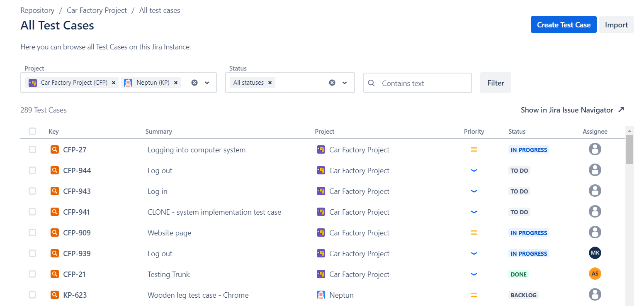Viewport: 644px width, 306px height.
Task: Click the CFP-27 test case icon
Action: tap(54, 149)
